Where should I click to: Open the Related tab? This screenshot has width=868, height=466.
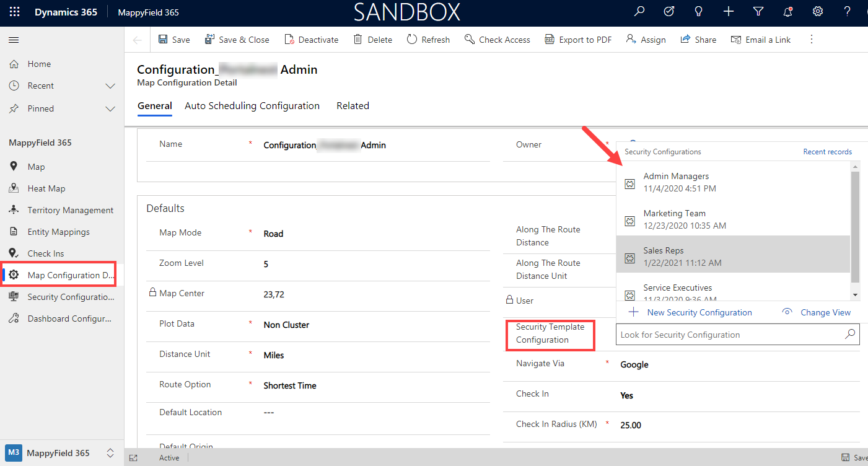353,106
